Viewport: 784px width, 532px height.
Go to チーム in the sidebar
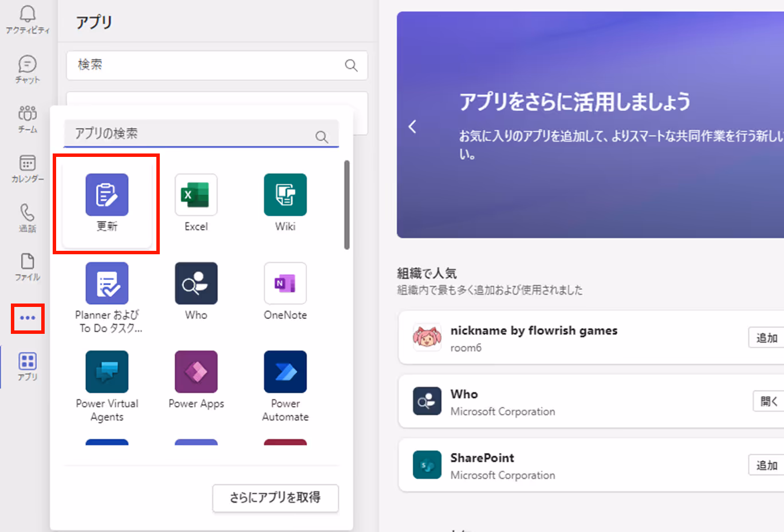tap(27, 113)
